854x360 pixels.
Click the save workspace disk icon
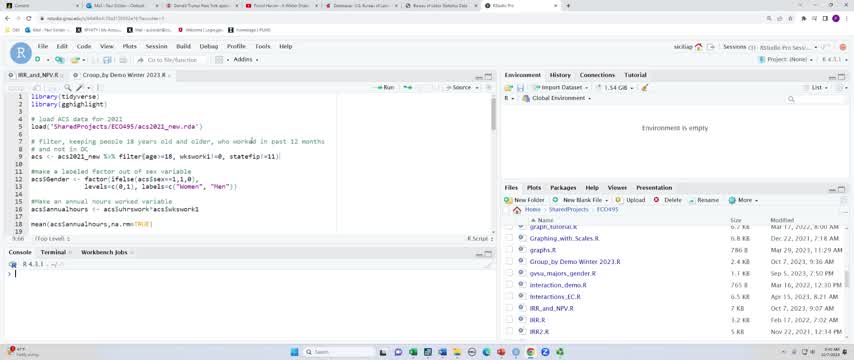point(520,87)
